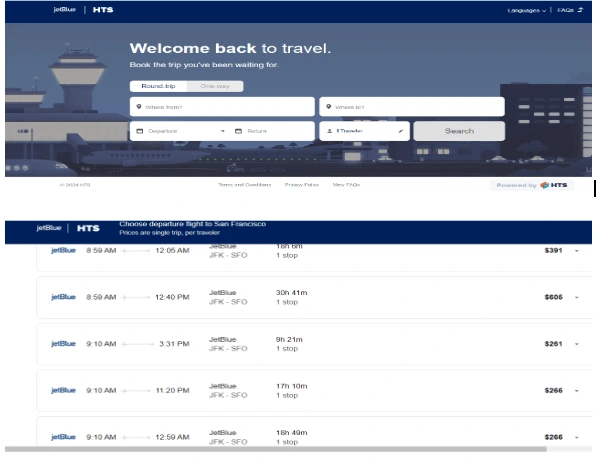Open the Privacy Policy link
Screen dimensions: 605x460
click(x=302, y=185)
